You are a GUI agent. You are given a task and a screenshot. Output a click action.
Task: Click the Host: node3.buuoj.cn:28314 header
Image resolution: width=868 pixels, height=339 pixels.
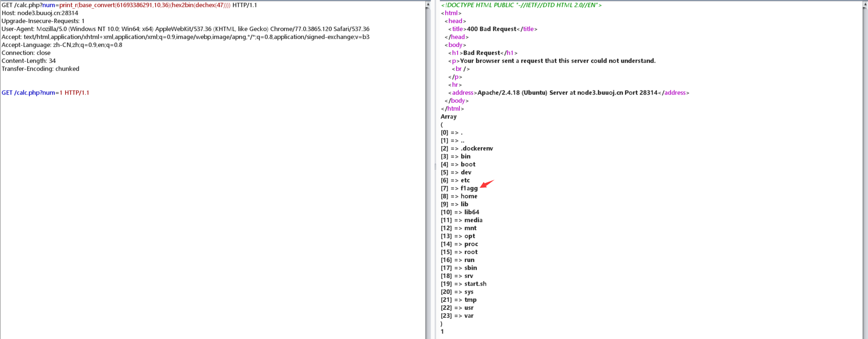40,13
